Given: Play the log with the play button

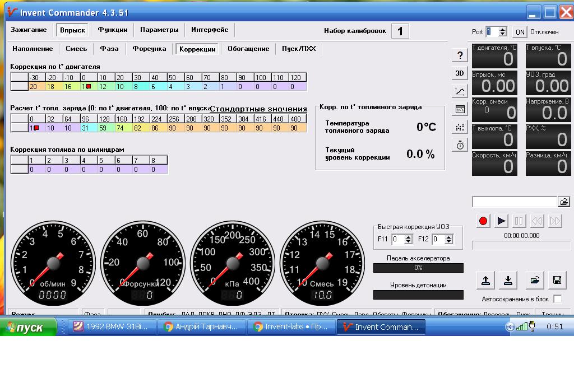Looking at the screenshot, I should coord(501,221).
